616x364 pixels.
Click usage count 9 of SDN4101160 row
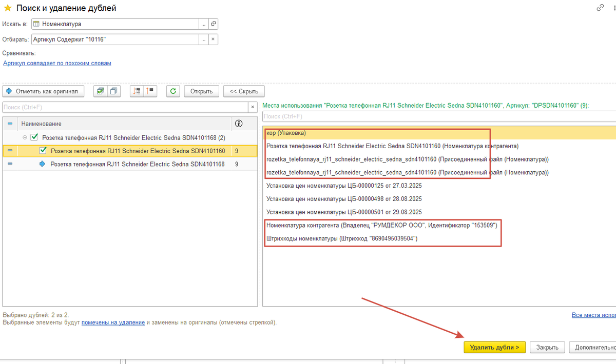[237, 151]
